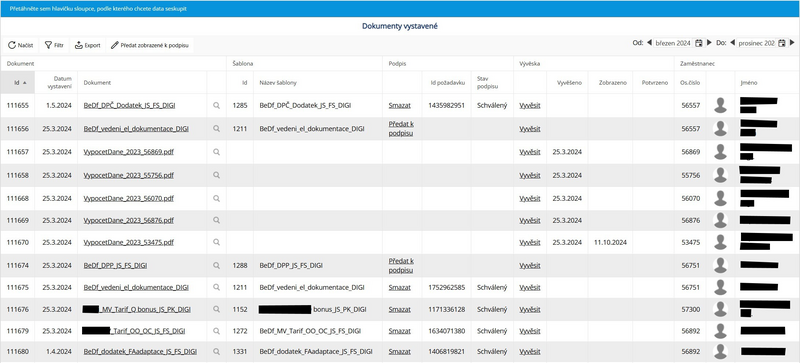Click Předat zobrazené k podpisu button
Viewport: 800px width, 363px height.
pyautogui.click(x=149, y=45)
